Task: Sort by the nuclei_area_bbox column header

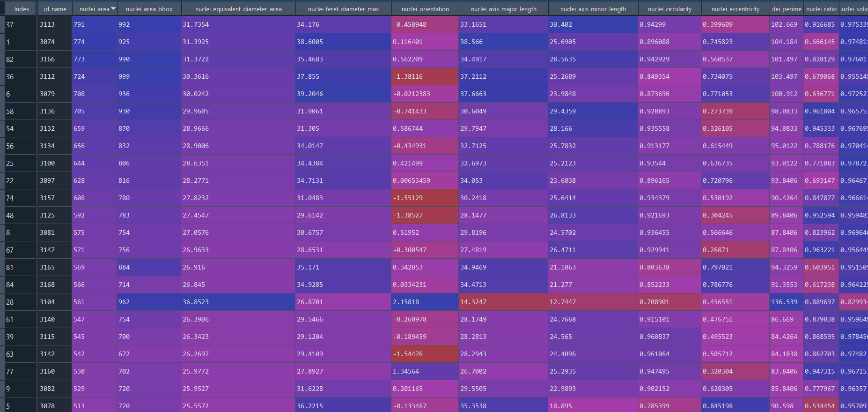Action: click(149, 9)
